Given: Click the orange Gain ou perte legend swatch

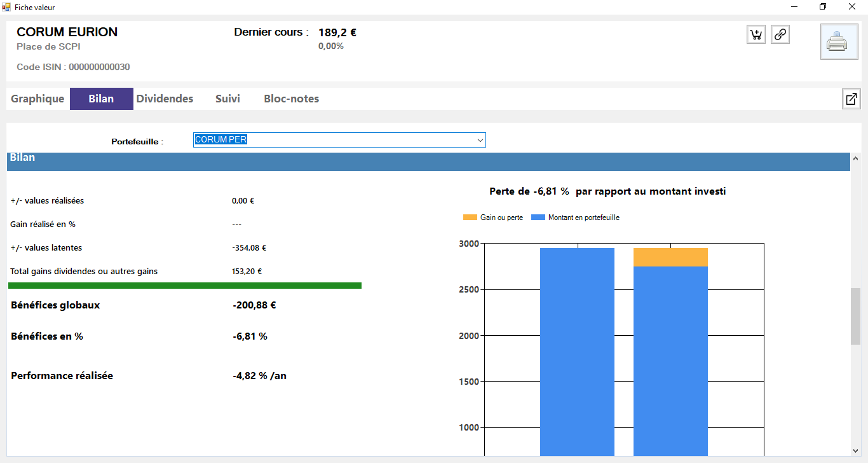Looking at the screenshot, I should point(470,218).
